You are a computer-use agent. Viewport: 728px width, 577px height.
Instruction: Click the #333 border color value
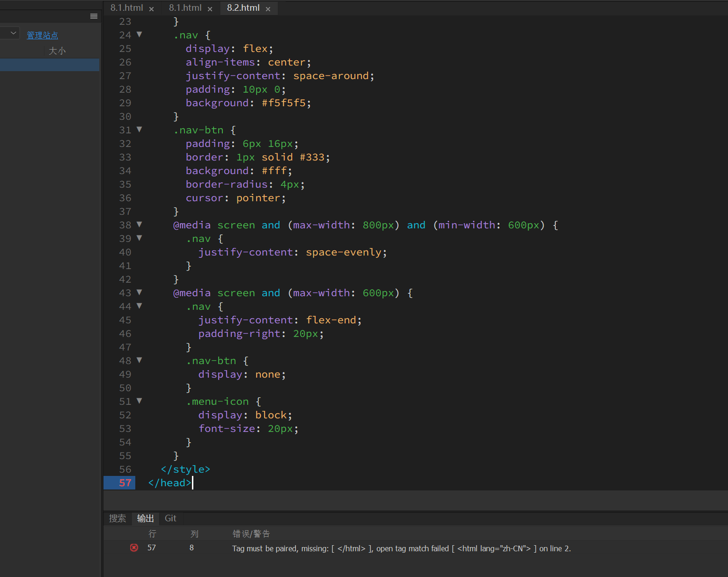[x=312, y=157]
